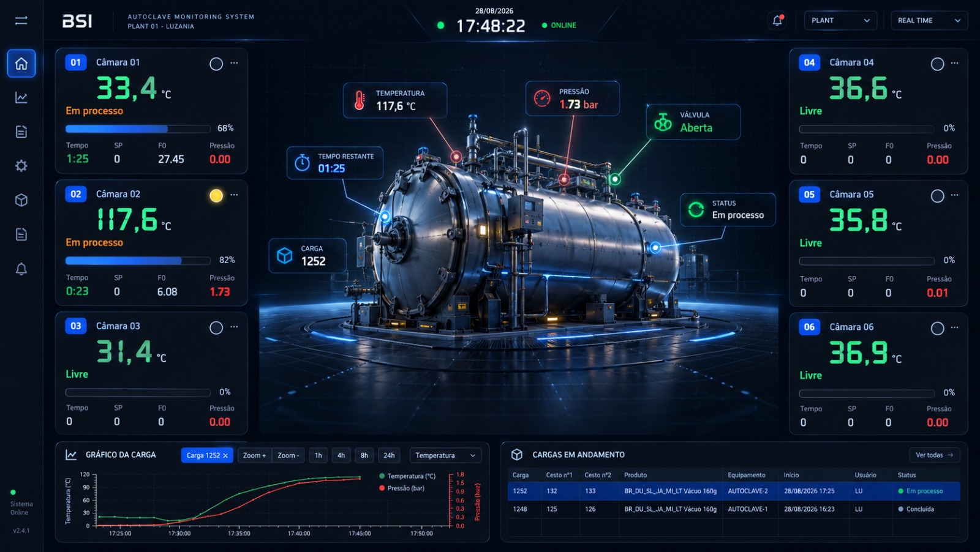Select the 24h time range

[389, 455]
